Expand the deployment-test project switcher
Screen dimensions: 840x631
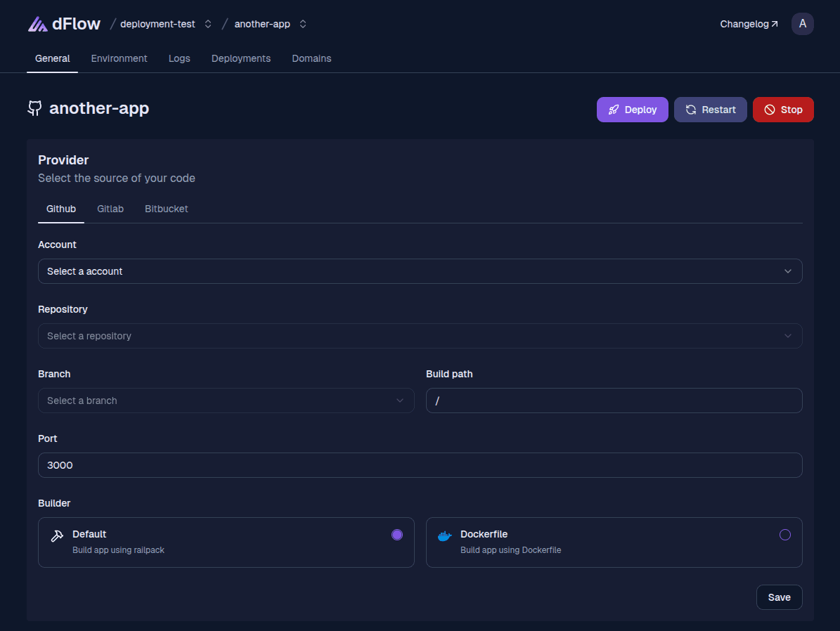(207, 24)
